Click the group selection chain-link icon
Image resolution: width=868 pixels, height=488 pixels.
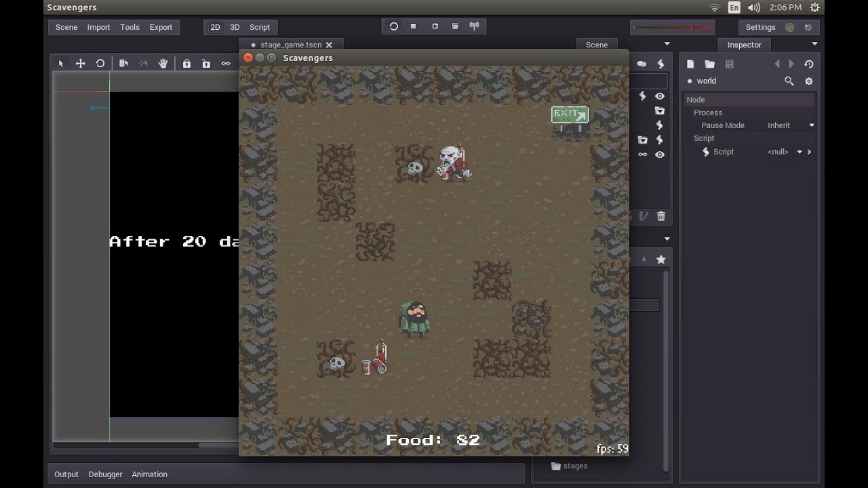[x=225, y=62]
